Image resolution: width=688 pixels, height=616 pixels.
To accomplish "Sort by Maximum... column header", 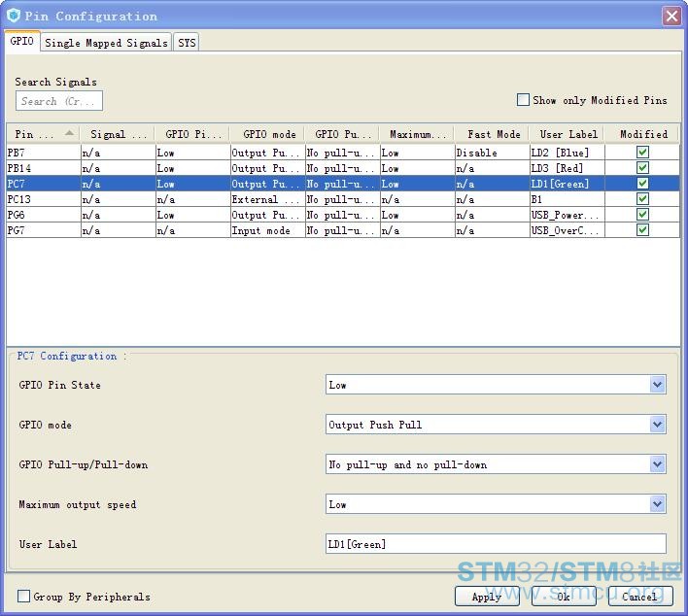I will click(417, 134).
